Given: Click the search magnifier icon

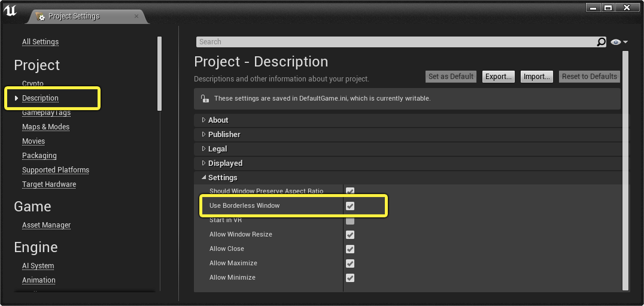Looking at the screenshot, I should (x=601, y=41).
